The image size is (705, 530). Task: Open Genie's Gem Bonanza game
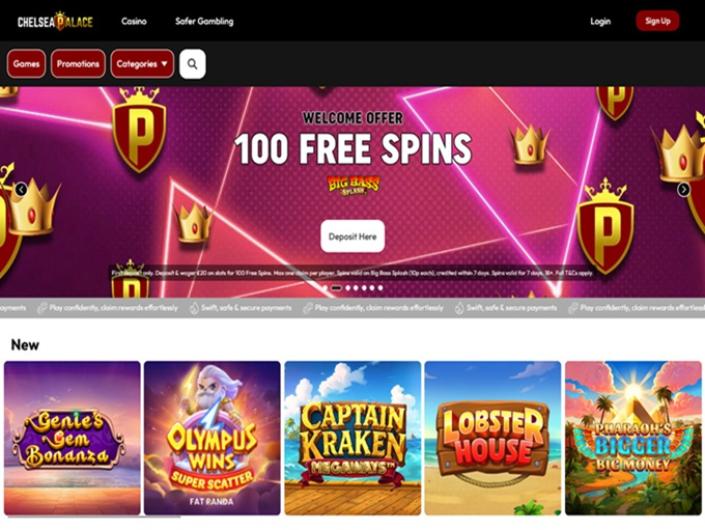pyautogui.click(x=72, y=438)
